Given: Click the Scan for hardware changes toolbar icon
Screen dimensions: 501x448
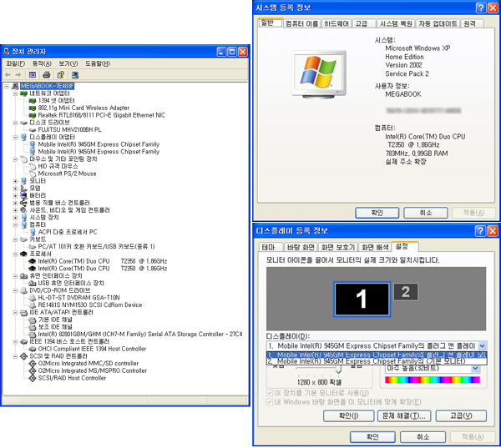Looking at the screenshot, I should point(75,75).
